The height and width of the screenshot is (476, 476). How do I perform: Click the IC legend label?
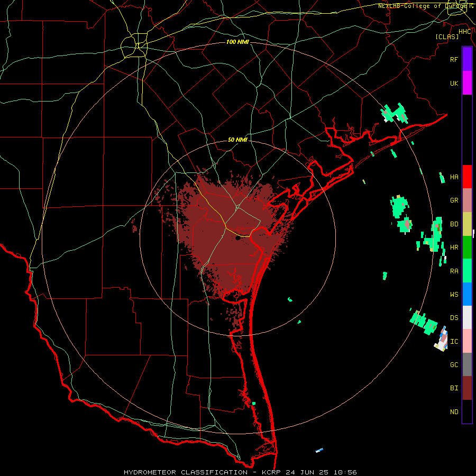(454, 342)
